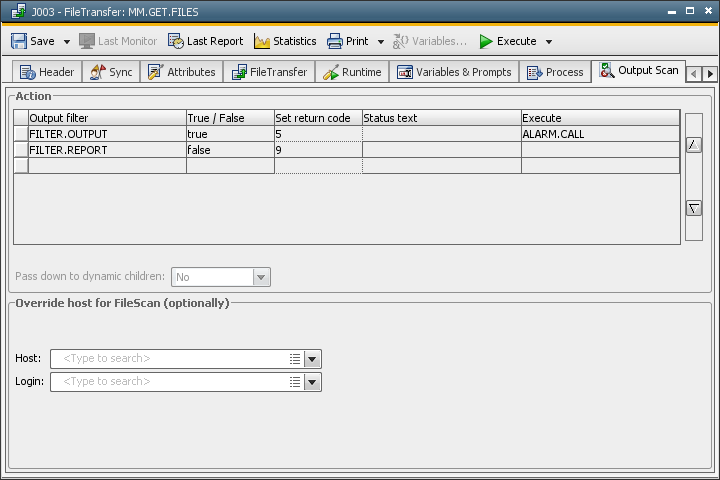Click the True / False cell for FILTER.REPORT

click(229, 149)
